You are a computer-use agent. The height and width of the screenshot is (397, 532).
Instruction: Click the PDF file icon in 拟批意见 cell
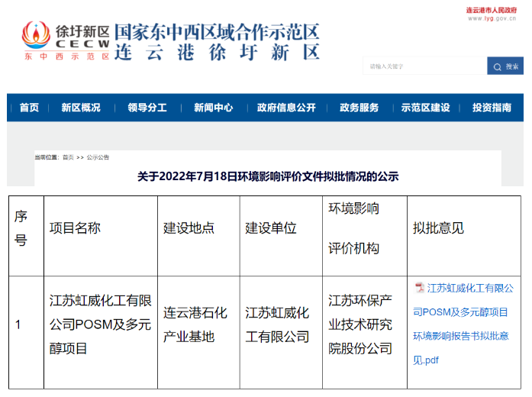coord(419,288)
